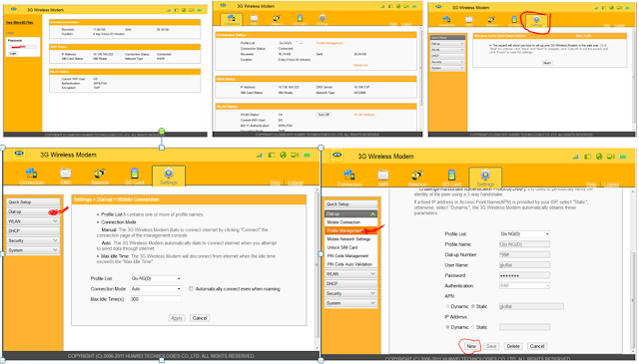Select Mobile Network Settings in Dial-up submenu
The width and height of the screenshot is (639, 364).
(x=348, y=239)
